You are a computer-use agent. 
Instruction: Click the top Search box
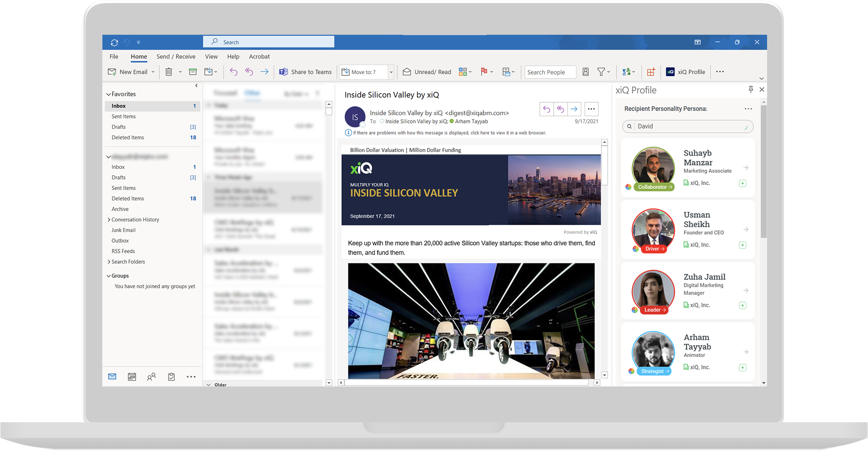(269, 42)
